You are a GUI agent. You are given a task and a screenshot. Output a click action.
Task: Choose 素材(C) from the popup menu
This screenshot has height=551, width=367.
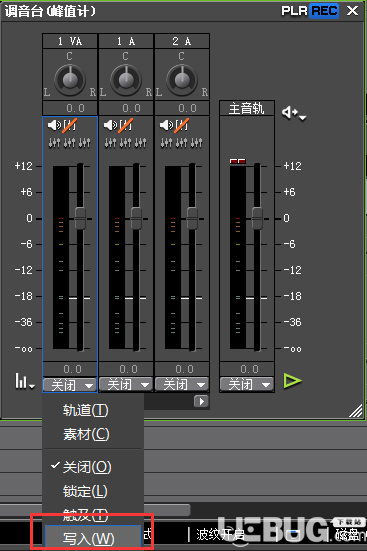pyautogui.click(x=93, y=435)
